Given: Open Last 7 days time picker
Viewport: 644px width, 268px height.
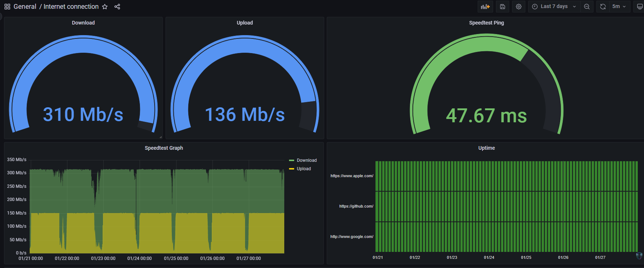Looking at the screenshot, I should click(x=554, y=7).
